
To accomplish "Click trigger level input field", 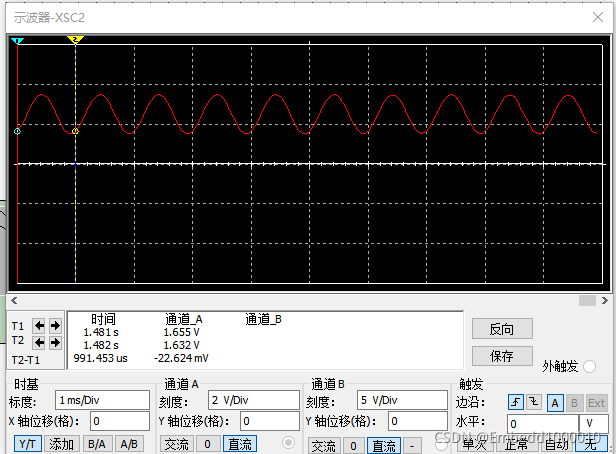I will point(543,424).
